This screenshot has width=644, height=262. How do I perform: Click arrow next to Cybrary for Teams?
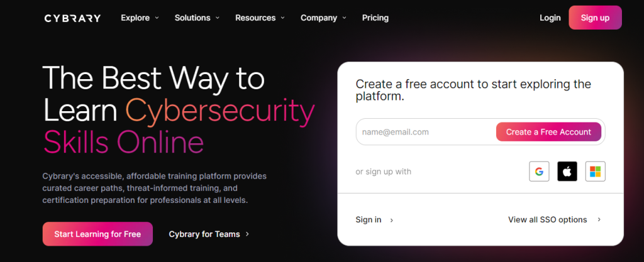point(247,234)
